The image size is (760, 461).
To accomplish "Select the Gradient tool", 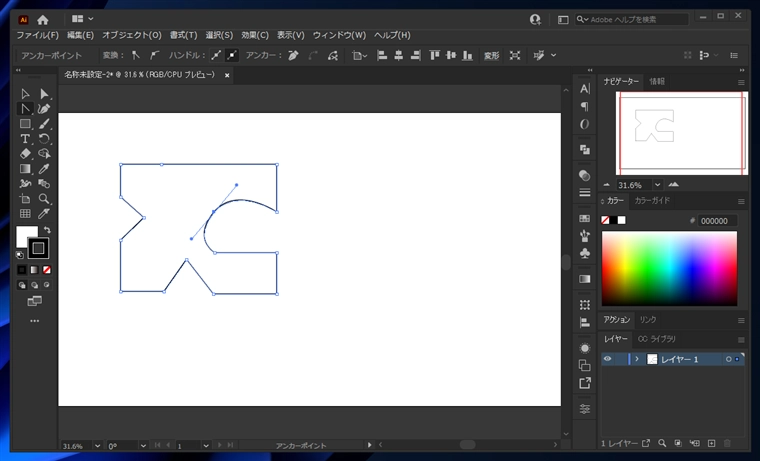I will (25, 169).
